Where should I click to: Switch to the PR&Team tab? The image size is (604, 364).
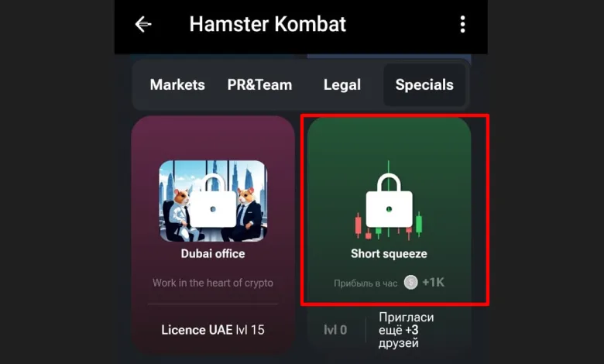click(259, 84)
